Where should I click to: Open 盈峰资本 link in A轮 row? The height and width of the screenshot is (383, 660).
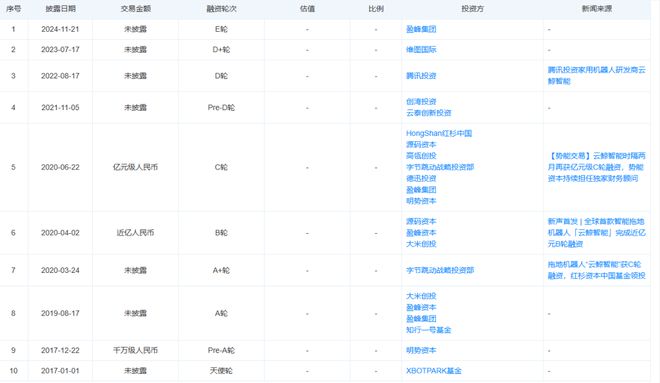pyautogui.click(x=421, y=307)
